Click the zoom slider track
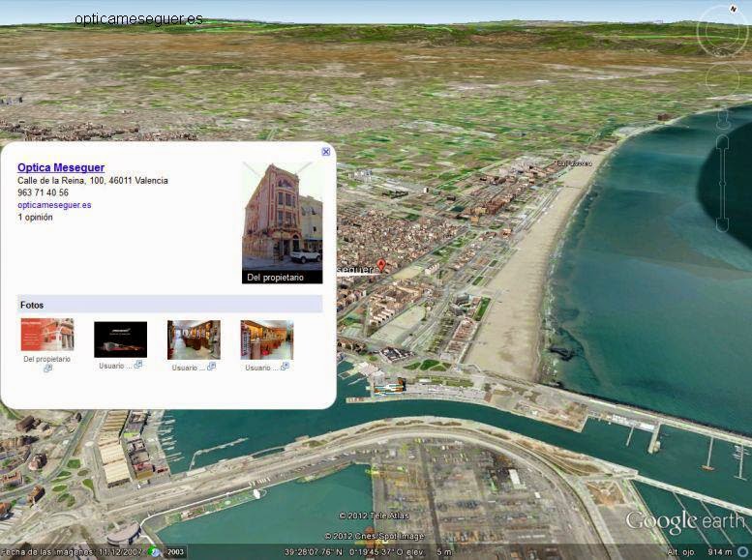The height and width of the screenshot is (560, 752). tap(723, 185)
